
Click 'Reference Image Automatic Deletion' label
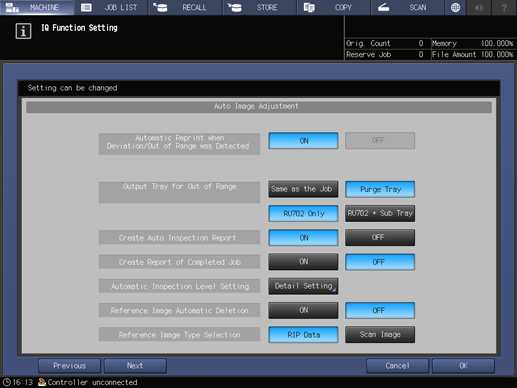point(179,310)
